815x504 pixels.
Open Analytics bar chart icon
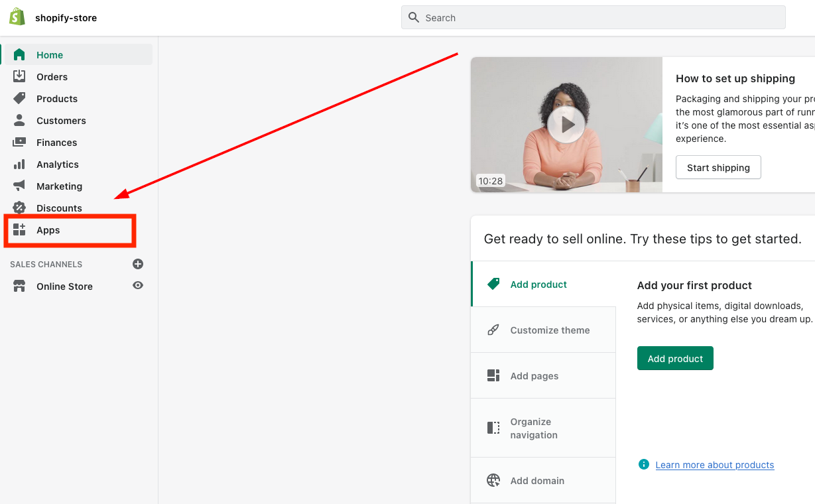[x=19, y=164]
